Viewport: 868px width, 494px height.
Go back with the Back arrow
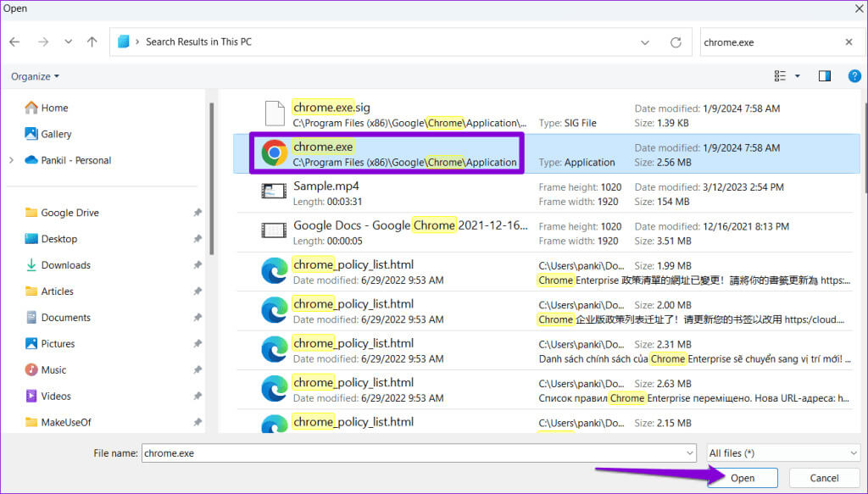pyautogui.click(x=15, y=42)
